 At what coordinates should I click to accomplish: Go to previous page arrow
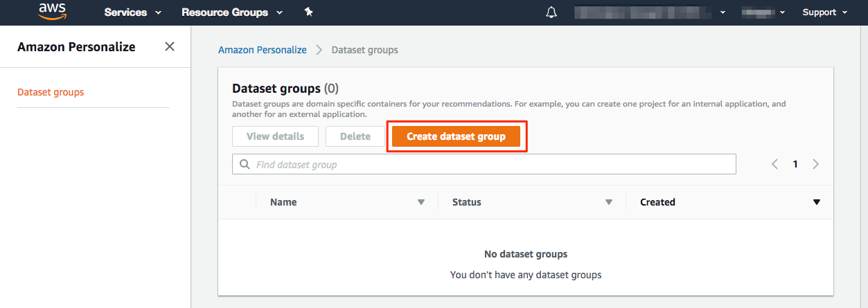(x=774, y=164)
